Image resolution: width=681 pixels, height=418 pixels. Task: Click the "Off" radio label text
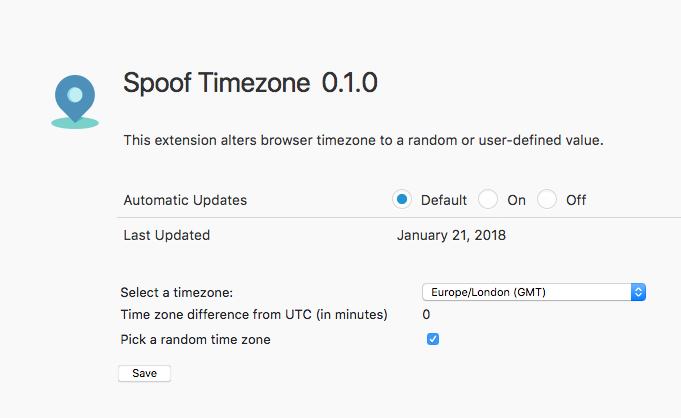tap(576, 200)
